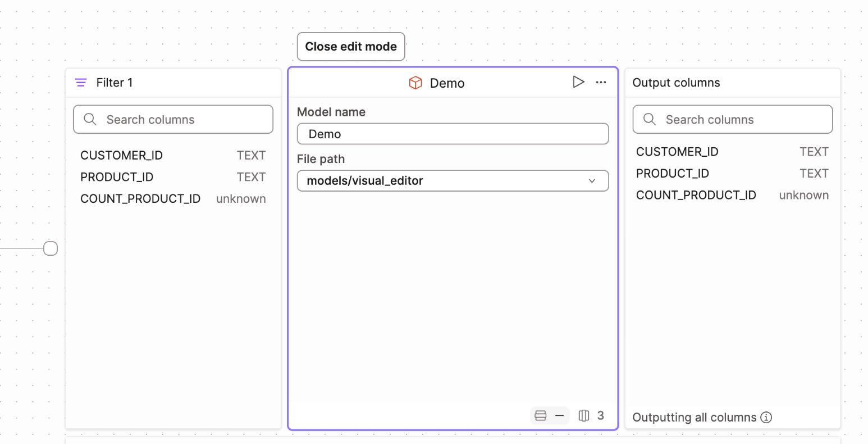Click the minus icon next to the preview control
The width and height of the screenshot is (868, 444).
[x=559, y=415]
